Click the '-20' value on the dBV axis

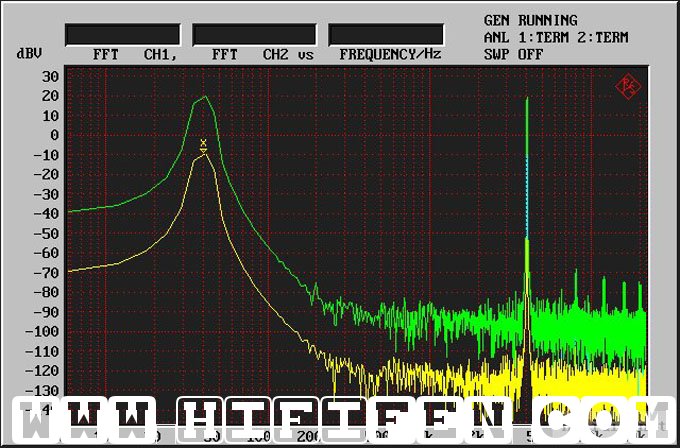point(46,174)
